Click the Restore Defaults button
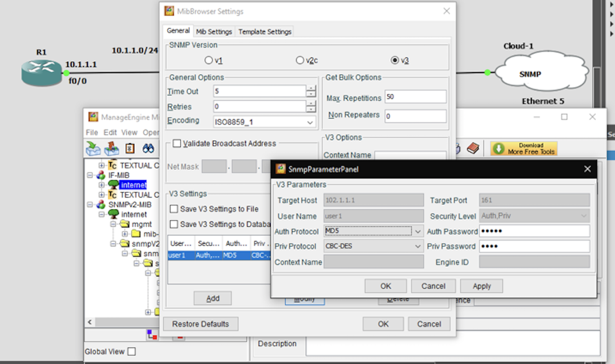Viewport: 615px width, 364px height. (x=200, y=324)
